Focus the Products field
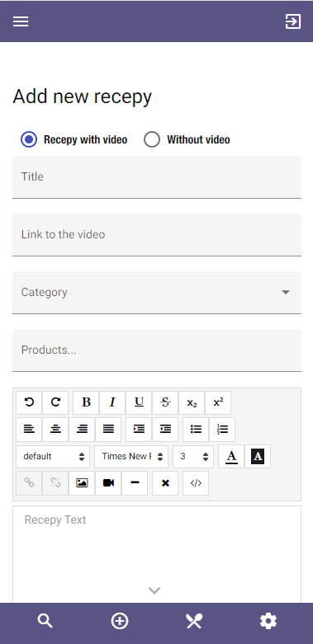Viewport: 313px width, 644px height. coord(157,350)
